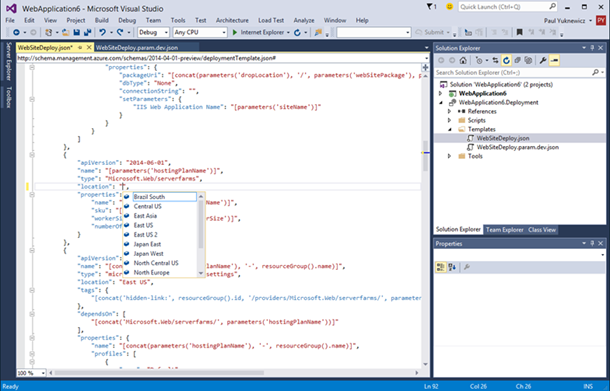
Task: Click Collapse All icon in Solution Explorer
Action: click(517, 60)
